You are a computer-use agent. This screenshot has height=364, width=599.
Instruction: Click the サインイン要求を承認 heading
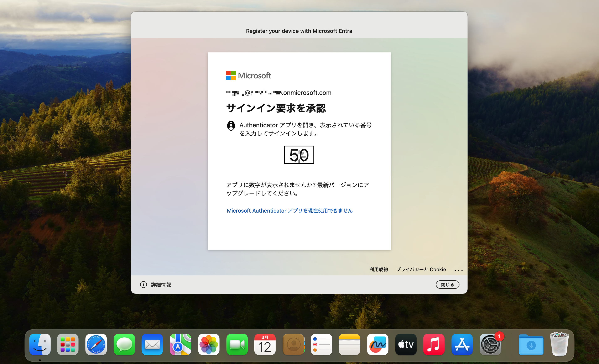pos(276,108)
